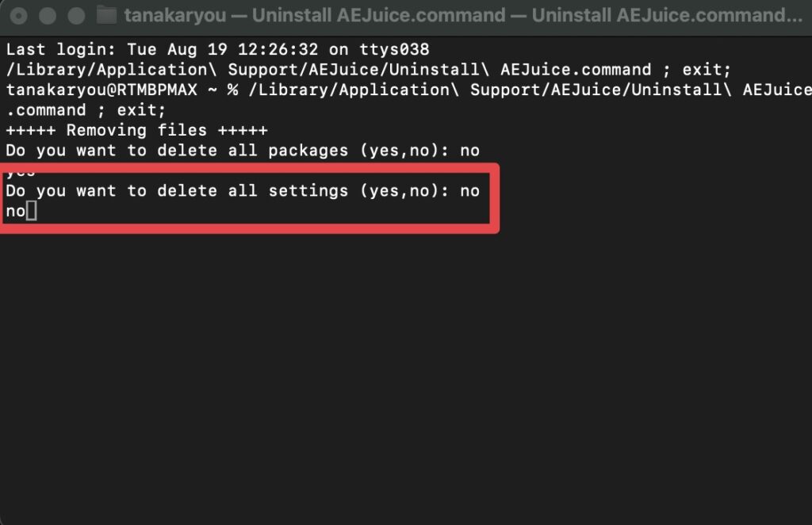
Task: Click 'Do you want to delete all packages' prompt
Action: click(177, 151)
